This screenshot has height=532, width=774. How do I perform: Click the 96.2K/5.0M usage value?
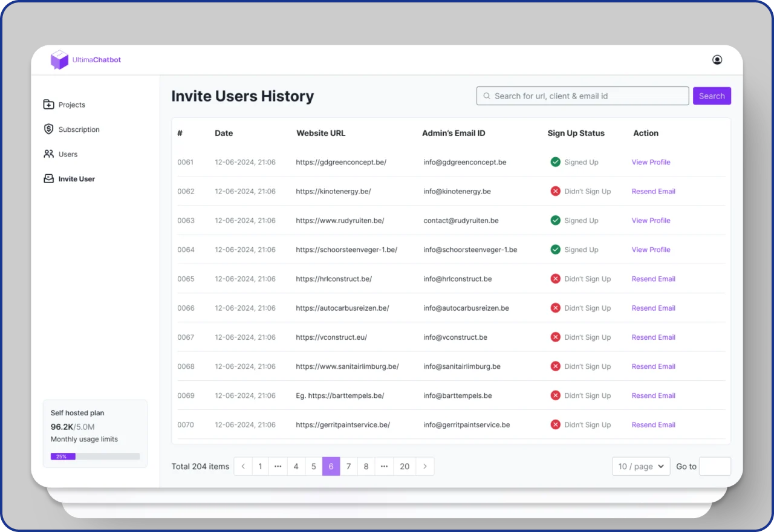click(74, 426)
